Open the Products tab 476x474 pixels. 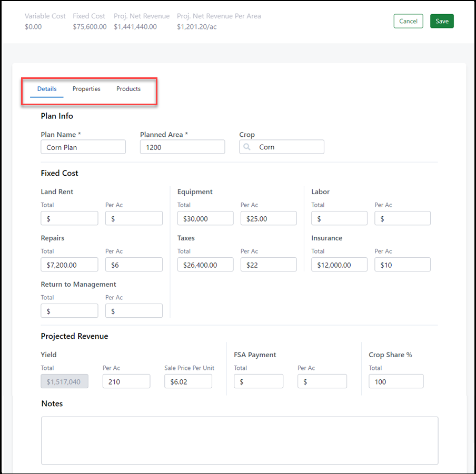pyautogui.click(x=128, y=89)
